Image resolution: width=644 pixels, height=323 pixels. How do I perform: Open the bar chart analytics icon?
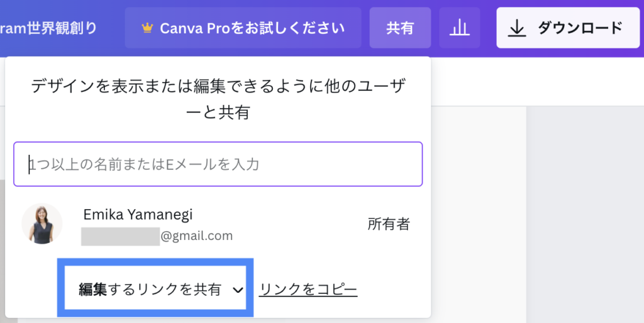click(x=460, y=28)
